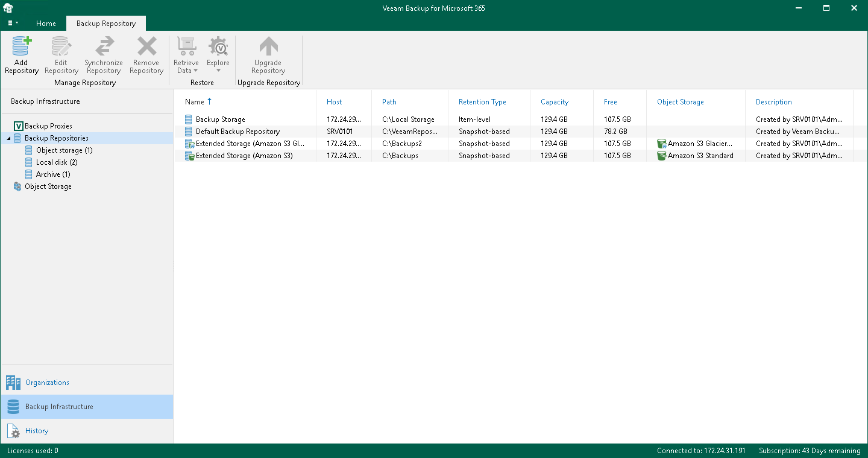Viewport: 868px width, 458px height.
Task: Sort the list by Name column
Action: point(195,102)
